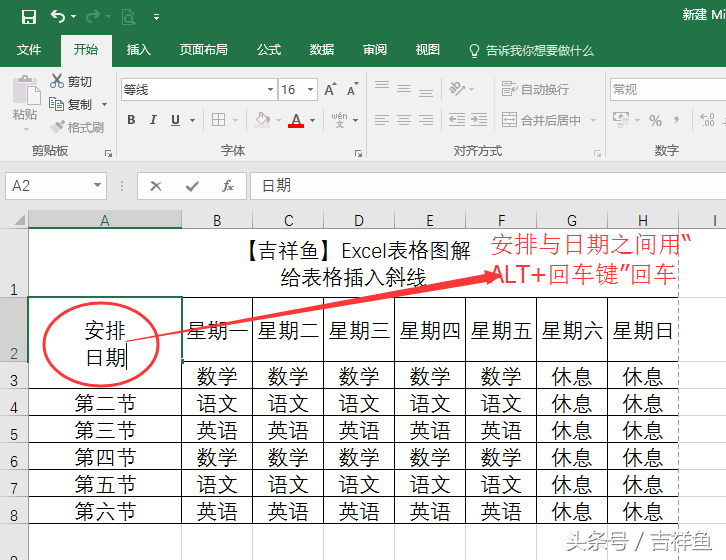726x560 pixels.
Task: Click 剪切 cut button
Action: [71, 81]
